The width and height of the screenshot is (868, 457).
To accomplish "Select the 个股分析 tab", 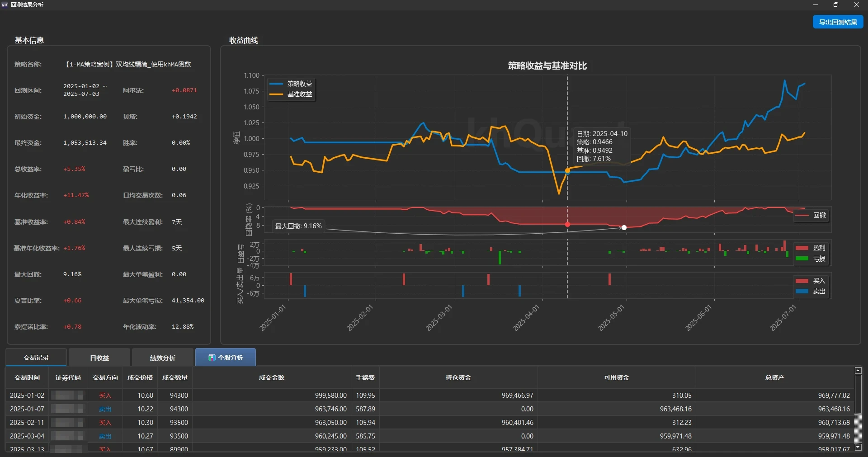I will [226, 357].
